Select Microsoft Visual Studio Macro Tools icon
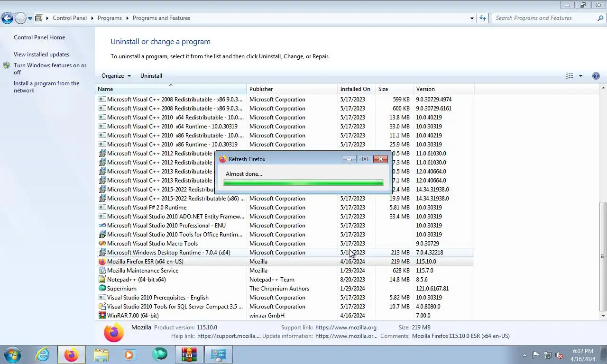This screenshot has height=364, width=607. tap(102, 244)
